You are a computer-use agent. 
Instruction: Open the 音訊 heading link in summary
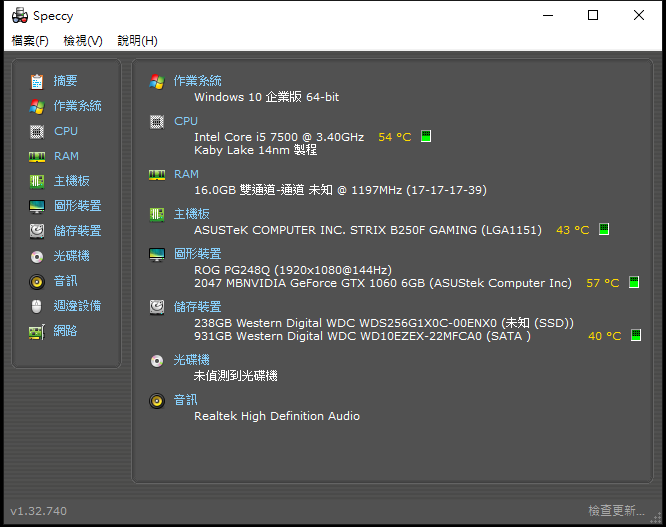pyautogui.click(x=186, y=400)
